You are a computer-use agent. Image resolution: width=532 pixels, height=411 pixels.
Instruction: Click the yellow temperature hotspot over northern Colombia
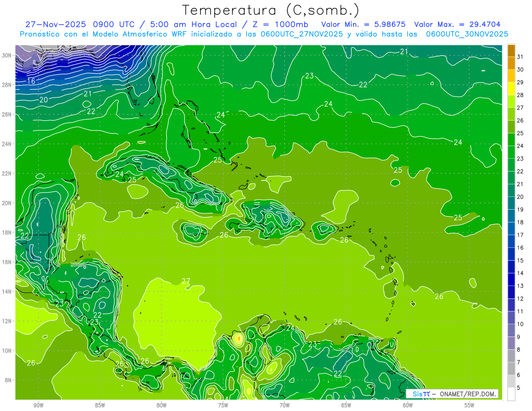tap(239, 340)
